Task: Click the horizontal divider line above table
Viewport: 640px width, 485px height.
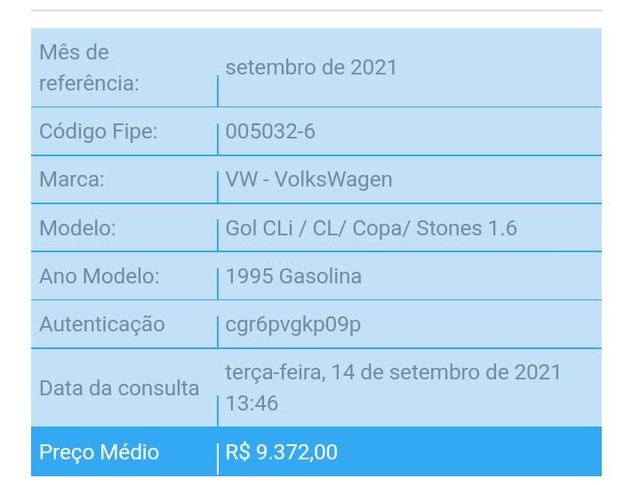Action: (316, 10)
